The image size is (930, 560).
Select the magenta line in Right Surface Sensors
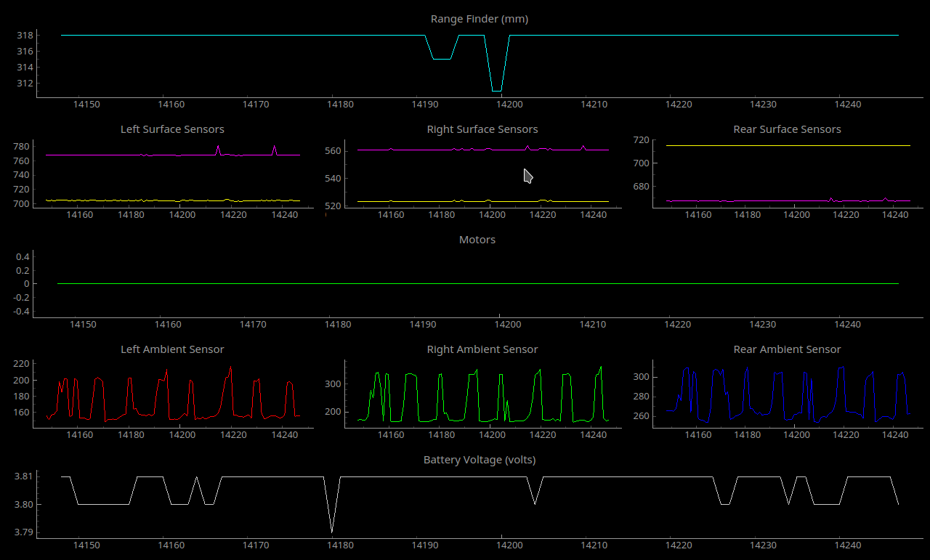coord(421,150)
